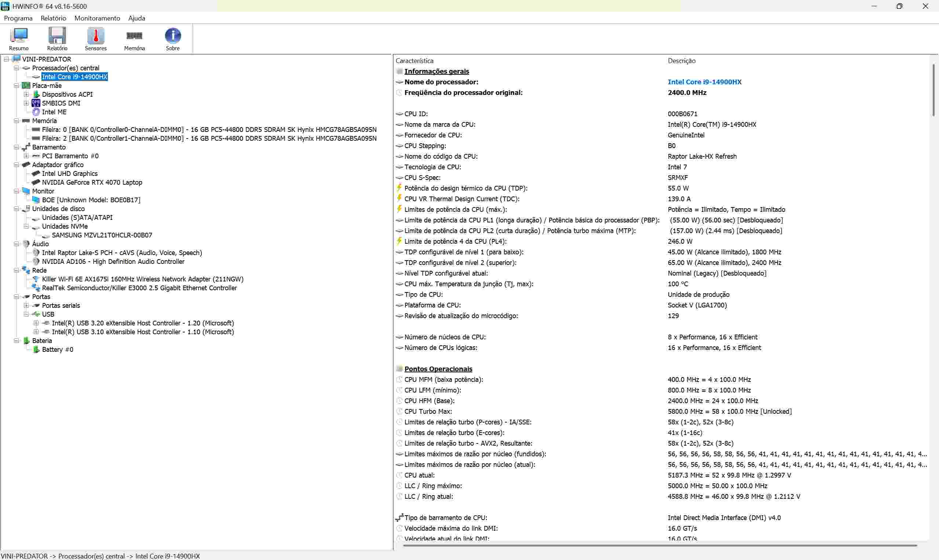Collapse the Memória tree node
The image size is (939, 560).
(x=16, y=121)
